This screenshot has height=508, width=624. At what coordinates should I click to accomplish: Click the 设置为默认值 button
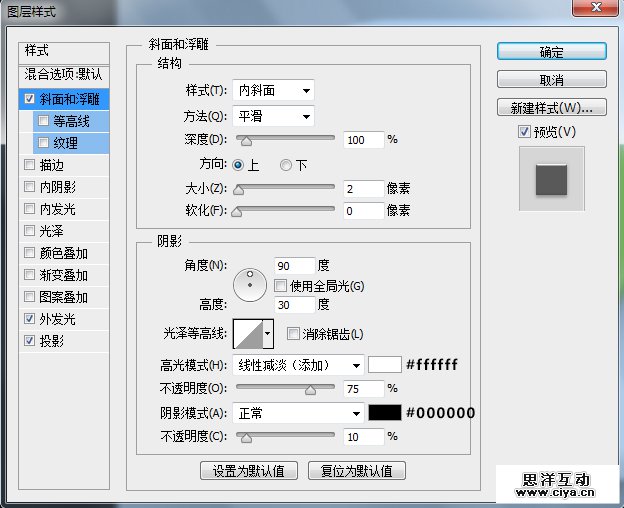click(x=249, y=471)
